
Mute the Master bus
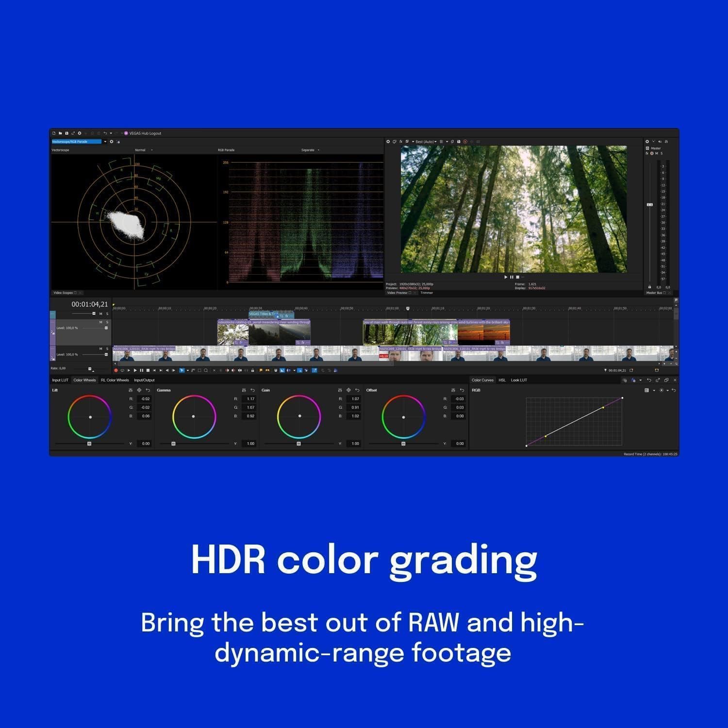coord(657,153)
